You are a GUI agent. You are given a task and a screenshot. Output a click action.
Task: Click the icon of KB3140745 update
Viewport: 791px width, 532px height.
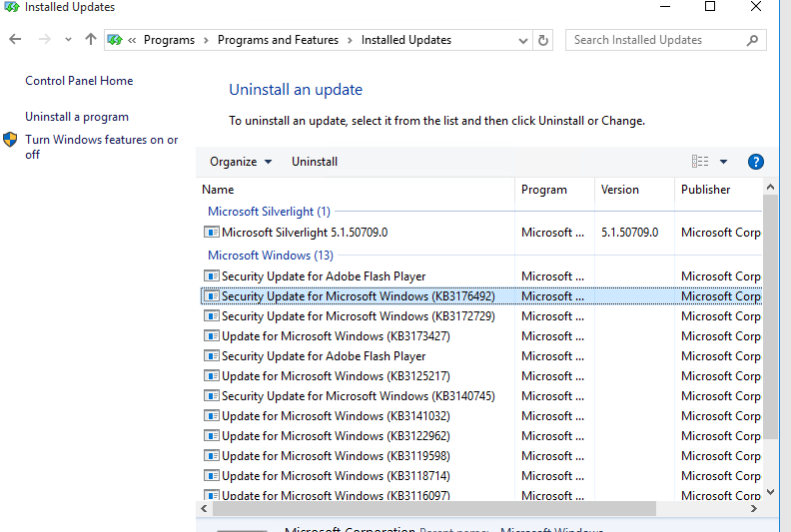(x=211, y=396)
